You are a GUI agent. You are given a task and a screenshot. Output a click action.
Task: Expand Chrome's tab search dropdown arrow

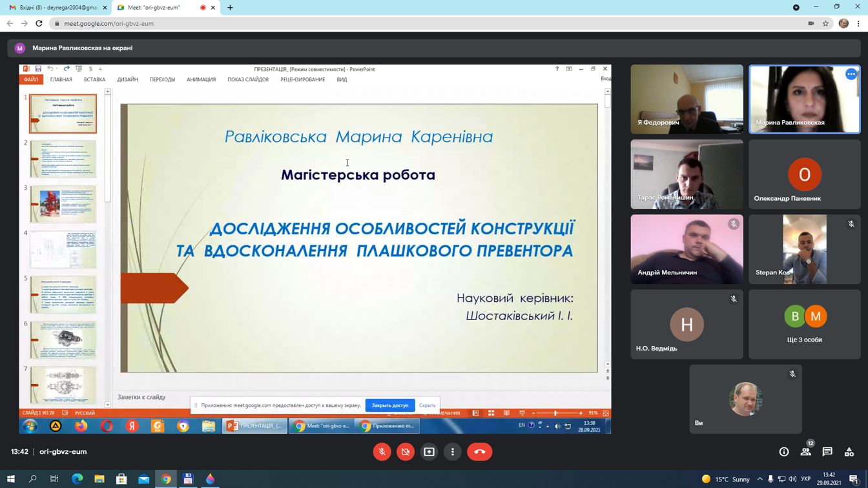click(x=796, y=8)
